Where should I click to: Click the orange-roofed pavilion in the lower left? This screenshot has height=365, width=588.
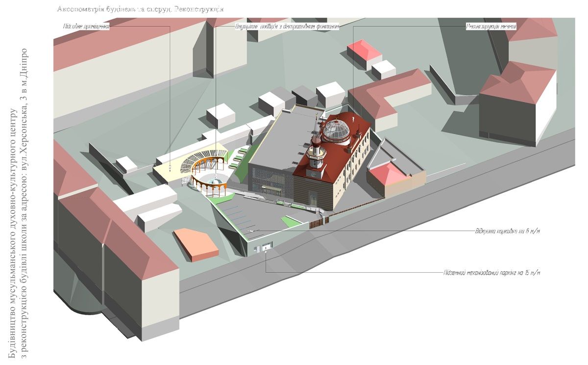click(196, 243)
